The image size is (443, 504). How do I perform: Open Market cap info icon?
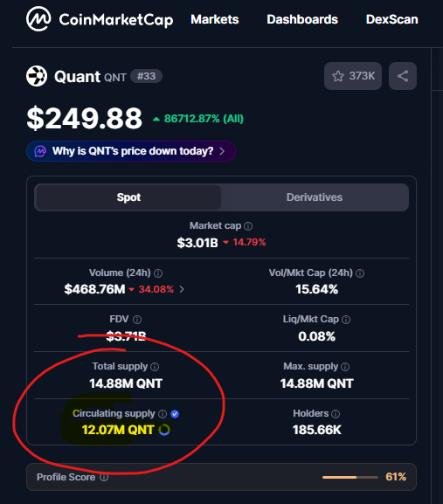pos(248,226)
